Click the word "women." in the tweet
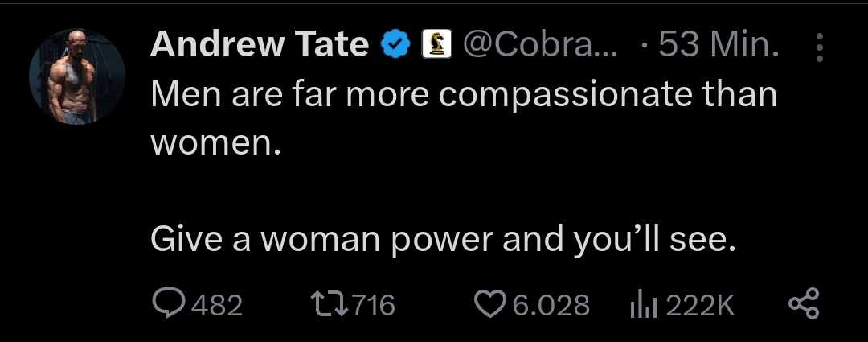 [x=216, y=143]
